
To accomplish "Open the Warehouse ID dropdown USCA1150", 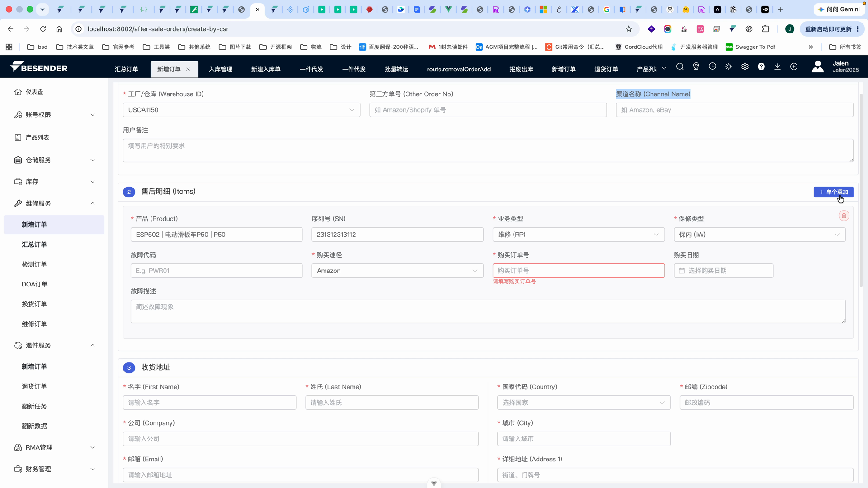I will point(241,110).
